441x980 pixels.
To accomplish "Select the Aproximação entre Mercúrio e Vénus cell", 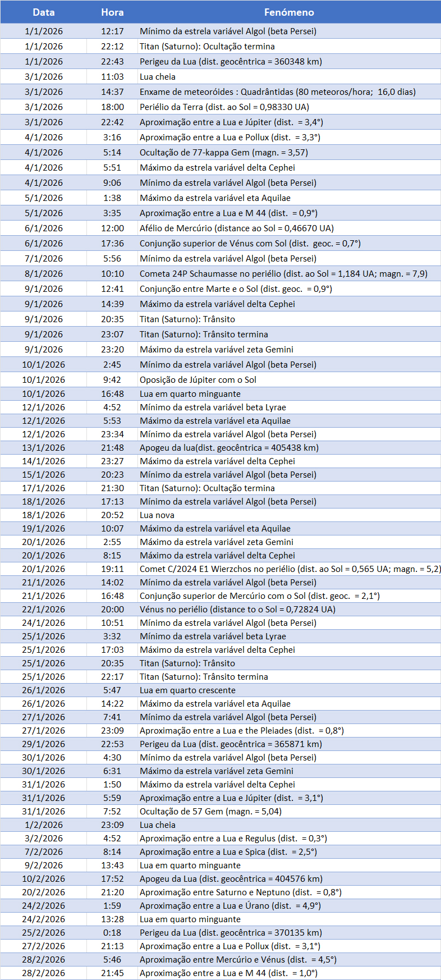I will point(238,959).
